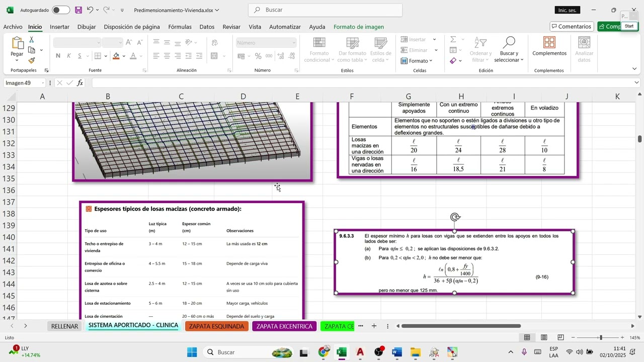The height and width of the screenshot is (362, 644).
Task: Click the Inic. ses. sign-in button
Action: (568, 10)
